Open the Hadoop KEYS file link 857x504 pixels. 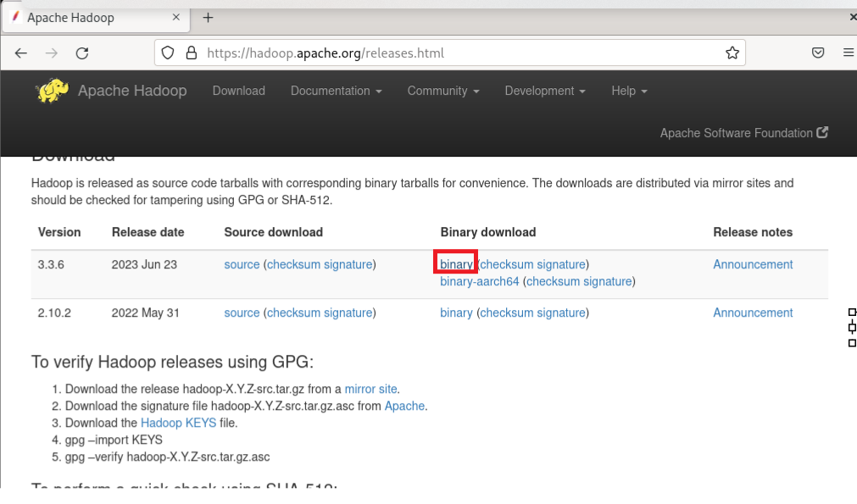click(x=178, y=423)
